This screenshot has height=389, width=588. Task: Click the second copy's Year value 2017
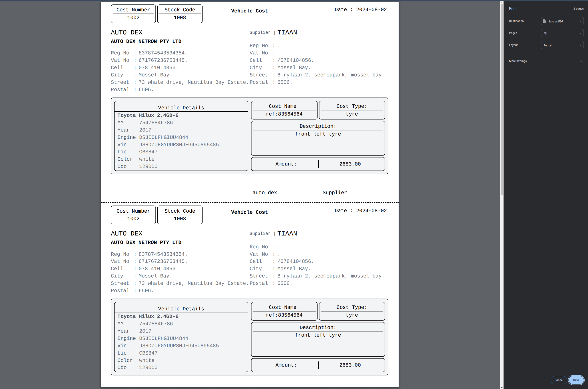(x=145, y=331)
